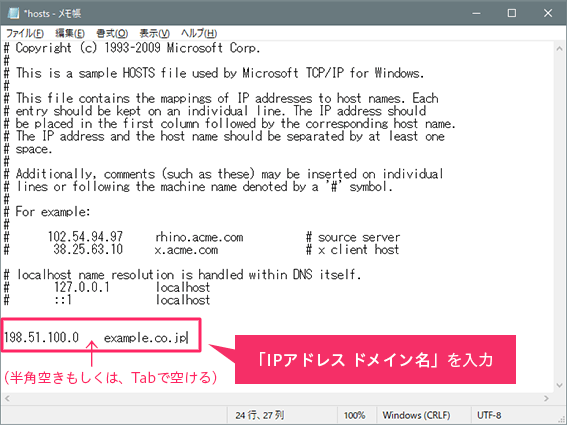Click the horizontal scrollbar track
The width and height of the screenshot is (567, 426).
pos(277,398)
